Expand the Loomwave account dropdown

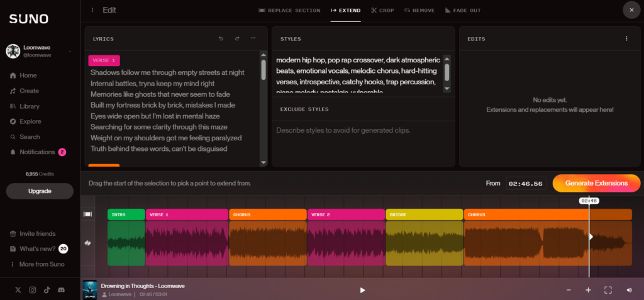tap(70, 52)
